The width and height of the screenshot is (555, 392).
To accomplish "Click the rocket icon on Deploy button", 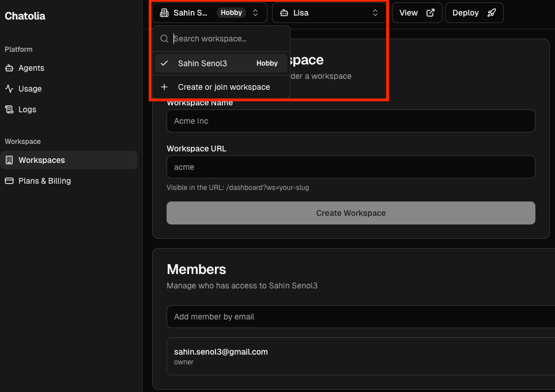I will tap(491, 13).
